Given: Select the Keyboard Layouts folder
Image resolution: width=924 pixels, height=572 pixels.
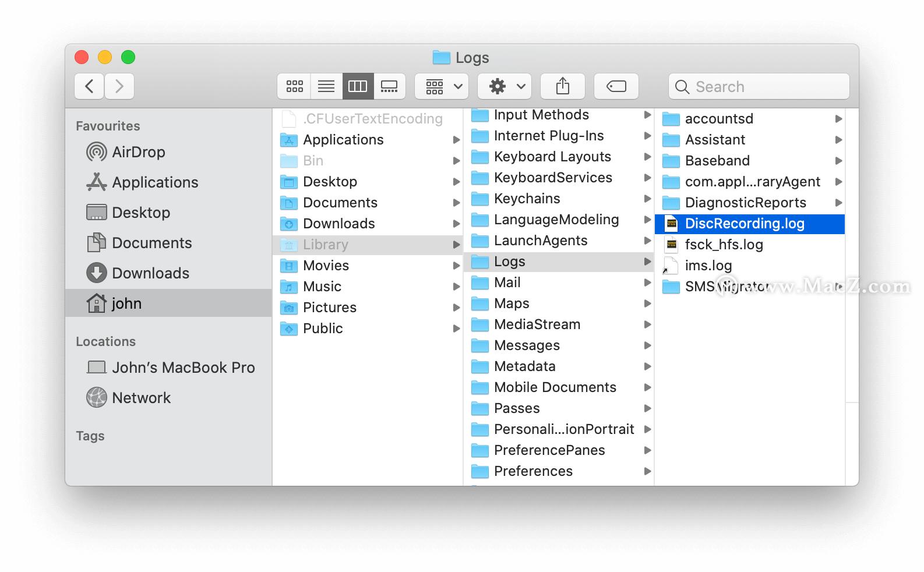Looking at the screenshot, I should pos(559,157).
